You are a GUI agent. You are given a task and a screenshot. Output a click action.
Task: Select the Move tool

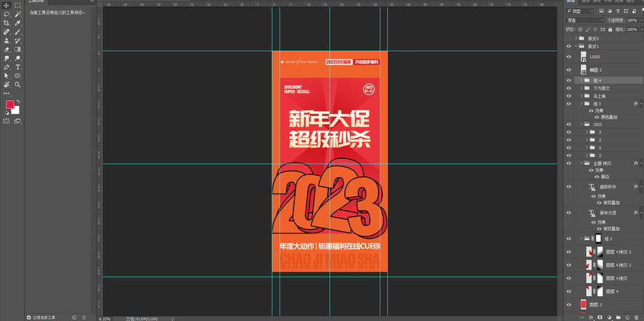pos(6,5)
